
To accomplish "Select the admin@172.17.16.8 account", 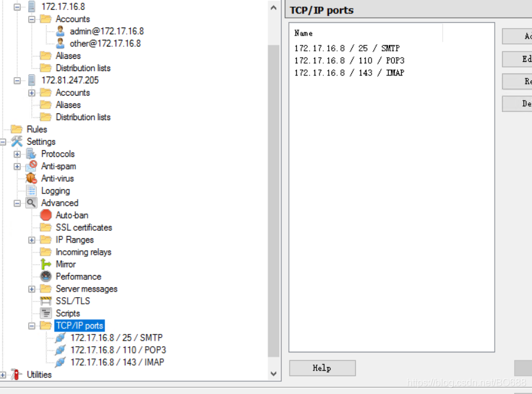I will pyautogui.click(x=107, y=31).
